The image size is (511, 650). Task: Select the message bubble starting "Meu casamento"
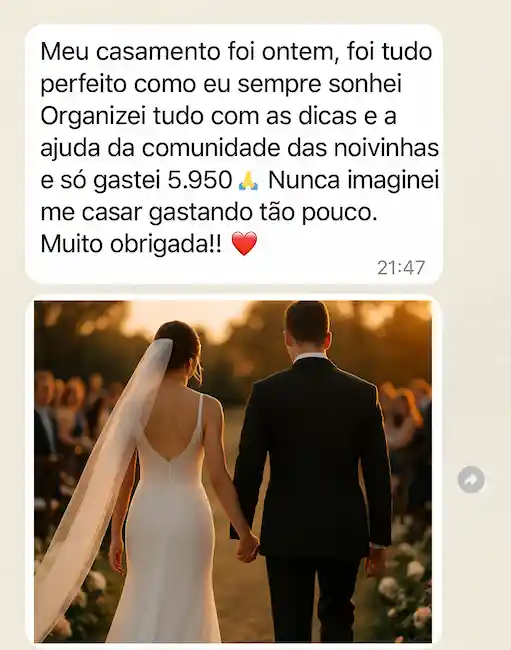(x=233, y=154)
